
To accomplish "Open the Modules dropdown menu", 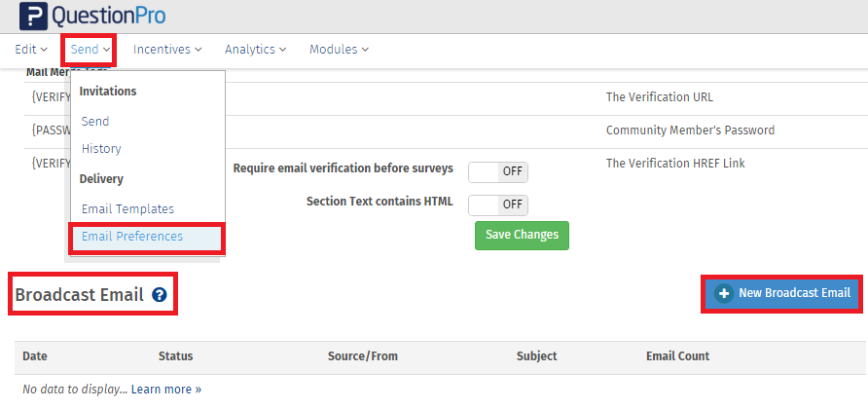I will [339, 49].
